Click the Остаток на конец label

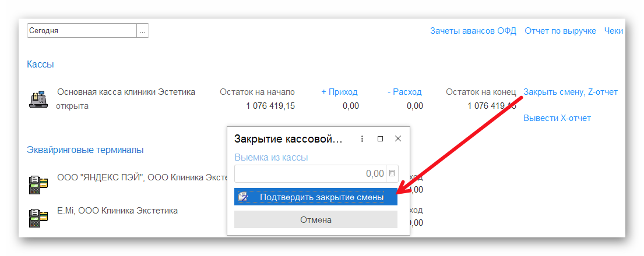pos(481,92)
